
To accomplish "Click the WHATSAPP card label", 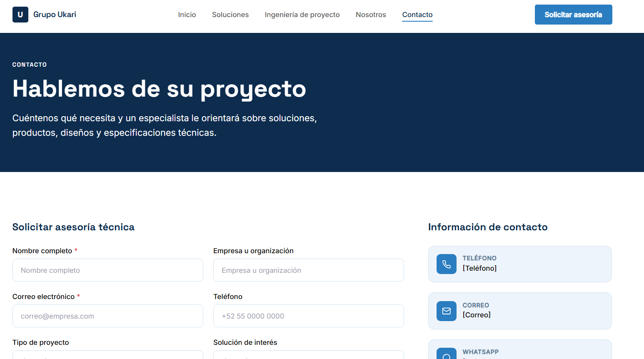I will (481, 352).
